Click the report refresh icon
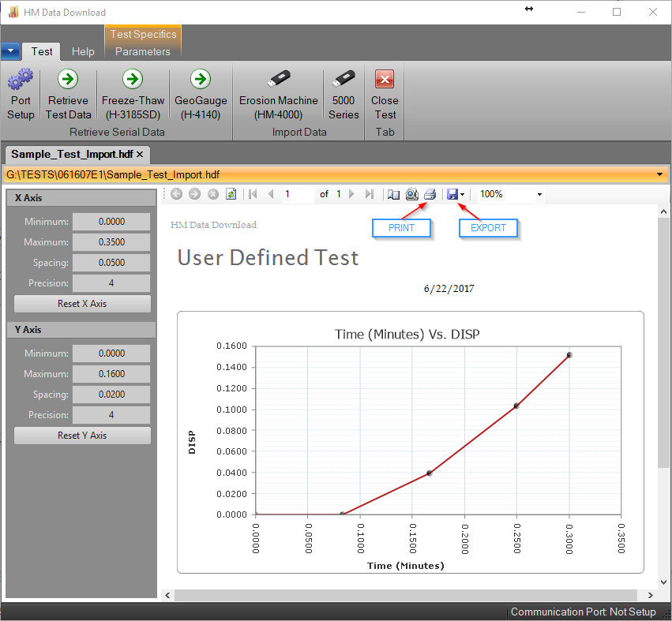 coord(231,194)
